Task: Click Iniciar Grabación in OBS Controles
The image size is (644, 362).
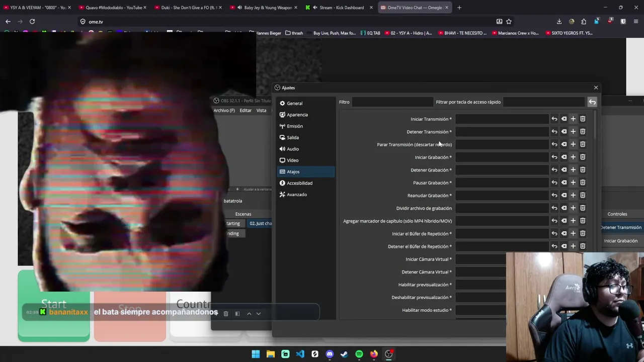Action: tap(621, 241)
